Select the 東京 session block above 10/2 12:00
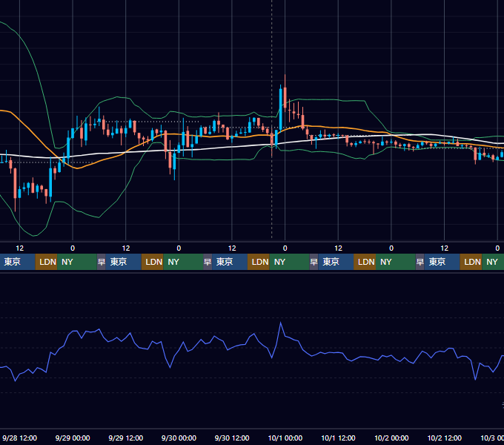The image size is (504, 445). (x=442, y=262)
